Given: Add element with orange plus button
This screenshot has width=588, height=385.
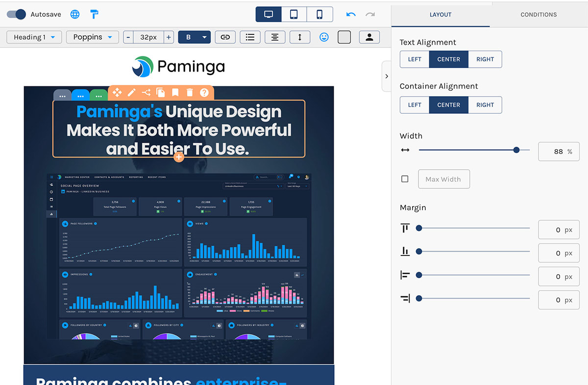Looking at the screenshot, I should (x=179, y=157).
